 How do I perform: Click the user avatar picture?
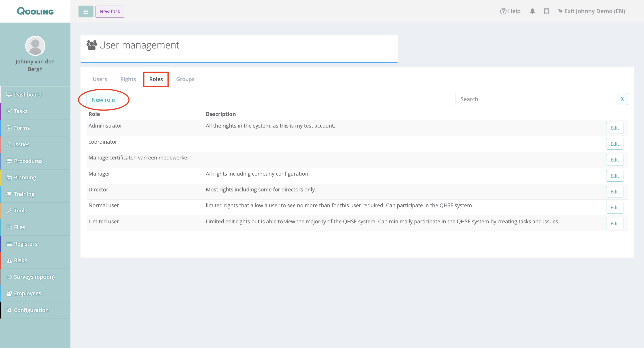tap(35, 46)
